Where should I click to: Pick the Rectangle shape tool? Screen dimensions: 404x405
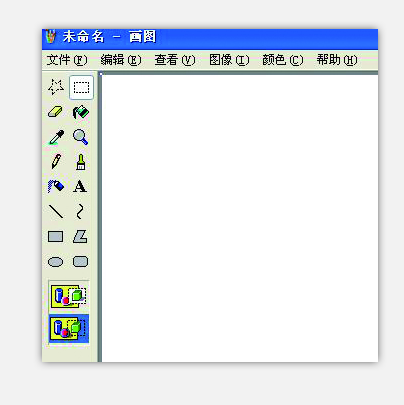coord(56,237)
